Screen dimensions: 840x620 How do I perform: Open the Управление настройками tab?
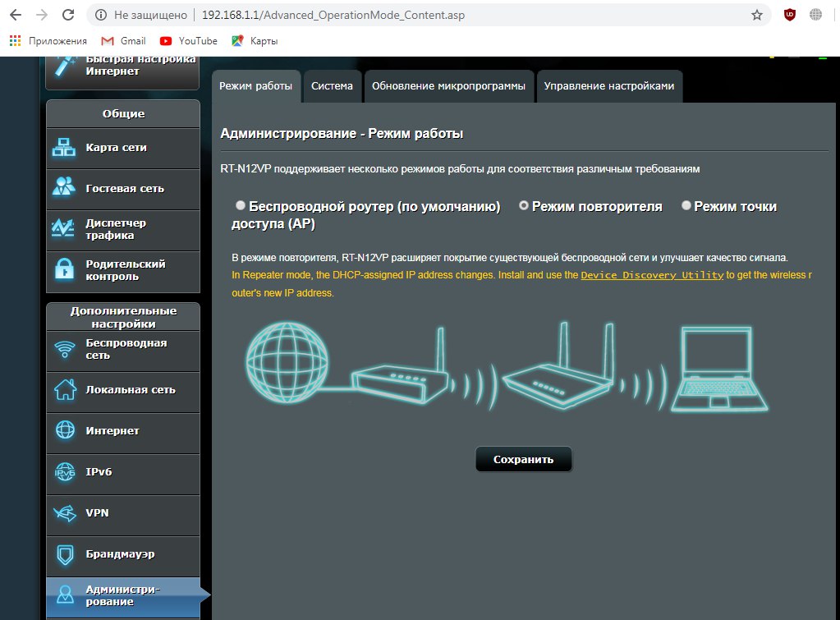tap(609, 86)
